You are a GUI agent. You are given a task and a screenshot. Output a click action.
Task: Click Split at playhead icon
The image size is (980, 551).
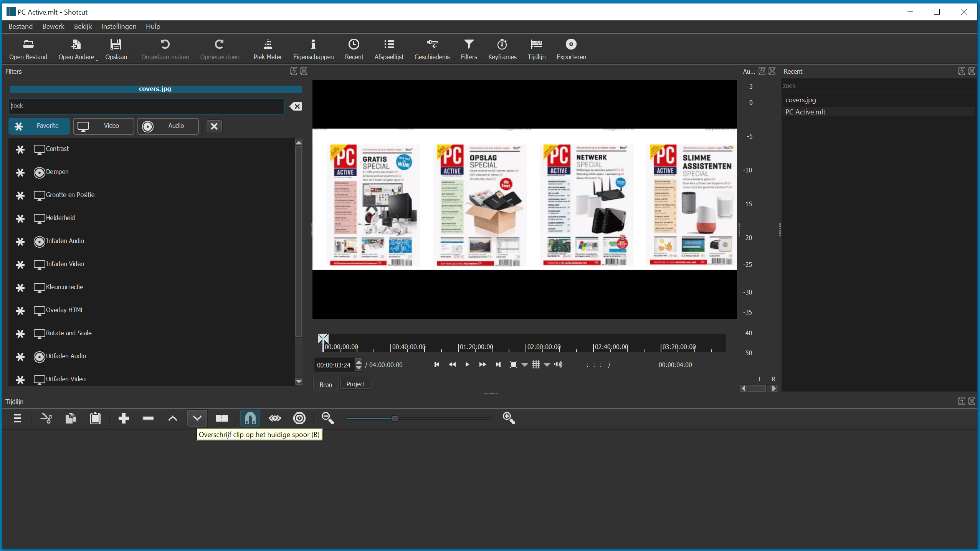[222, 418]
